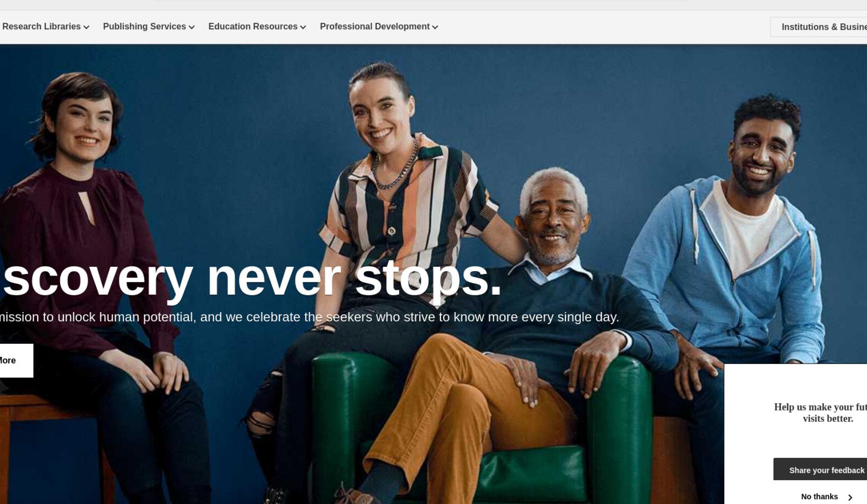Open the Education Resources menu label
The height and width of the screenshot is (504, 867).
(253, 27)
